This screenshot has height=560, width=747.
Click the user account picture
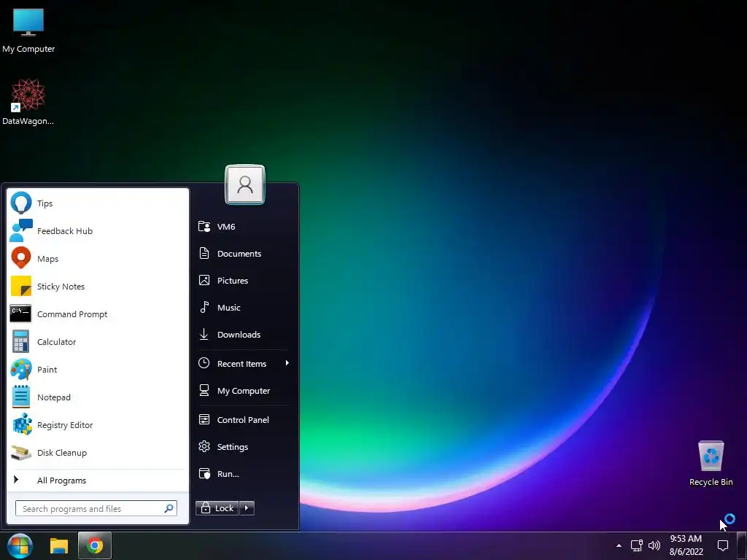tap(245, 184)
